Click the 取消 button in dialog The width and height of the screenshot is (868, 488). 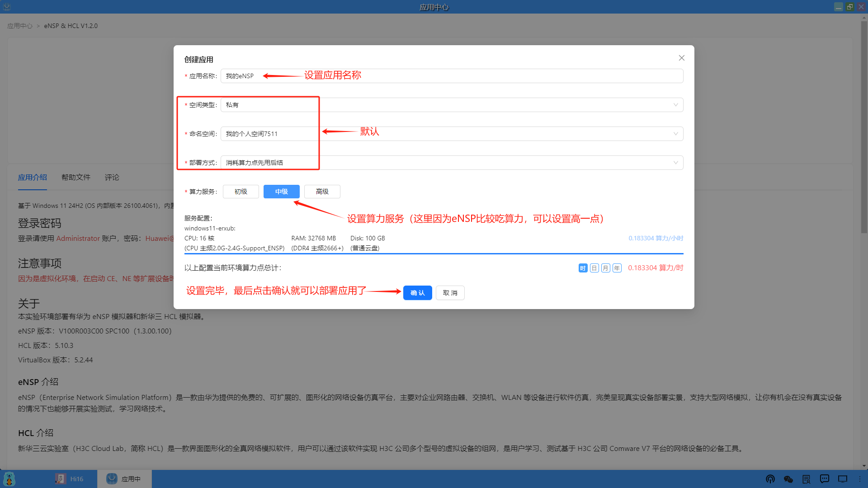pos(450,292)
